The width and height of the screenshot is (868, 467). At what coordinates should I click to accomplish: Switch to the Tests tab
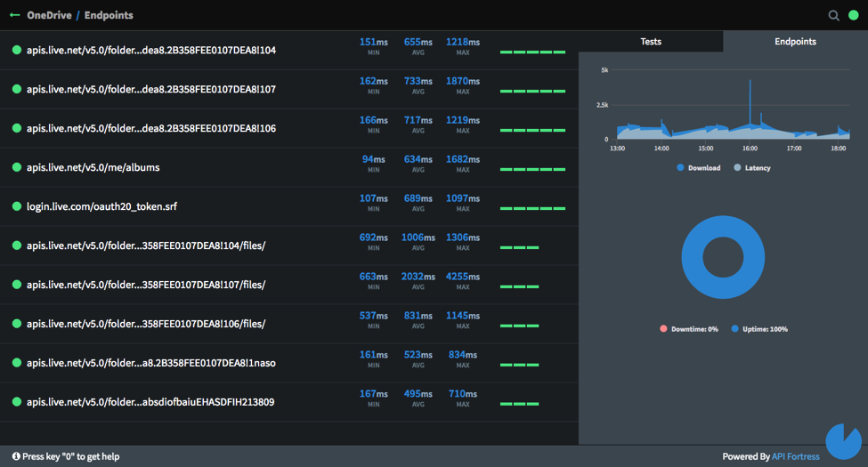tap(651, 42)
